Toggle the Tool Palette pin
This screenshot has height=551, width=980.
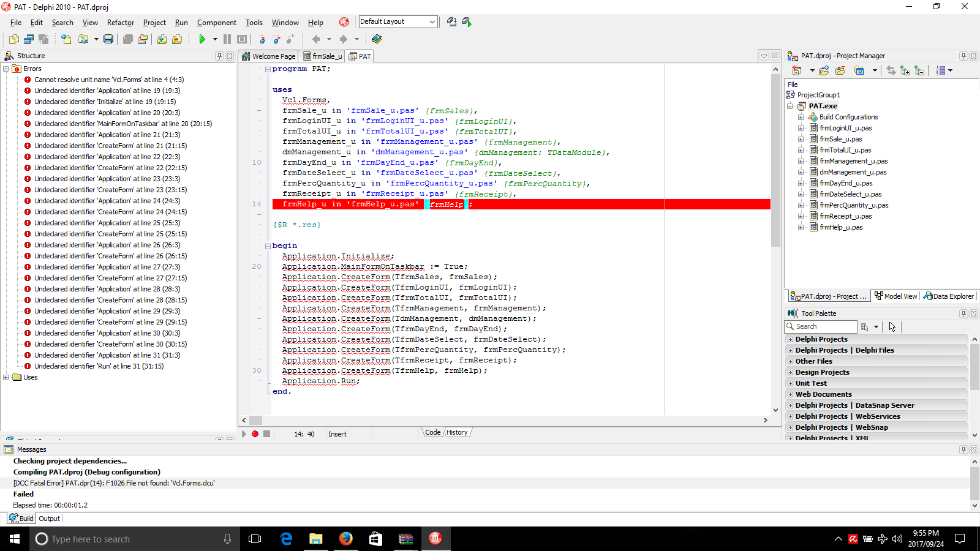coord(963,313)
